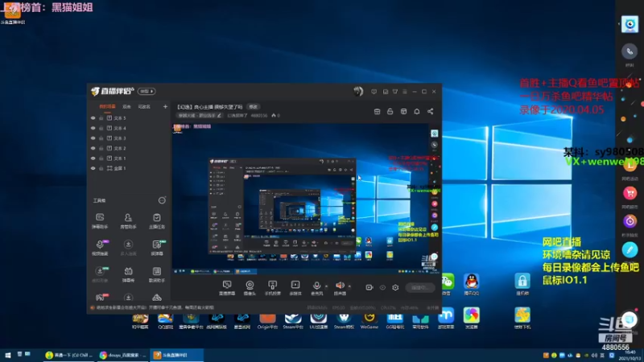Lock the 全屏 1 layer
This screenshot has width=644, height=362.
tap(101, 168)
